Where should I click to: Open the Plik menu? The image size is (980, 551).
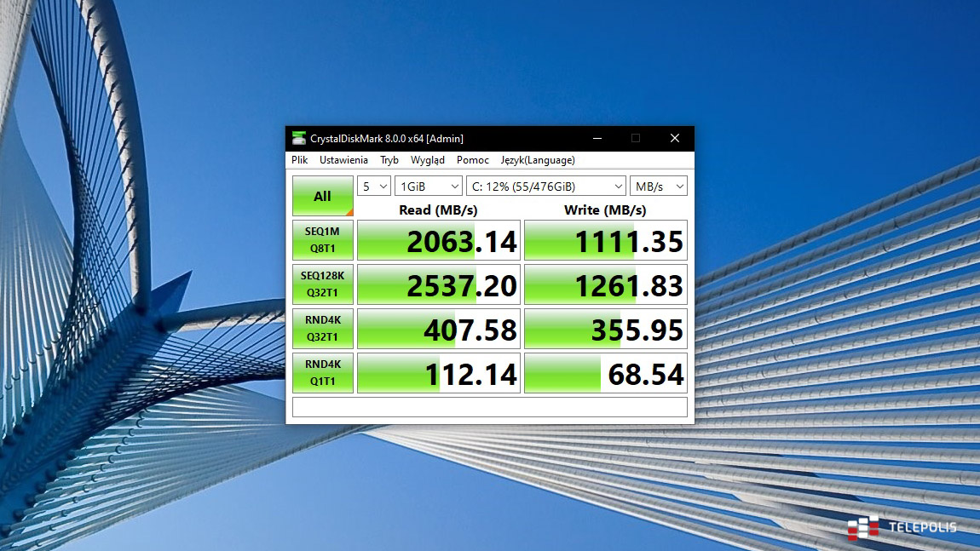(299, 160)
